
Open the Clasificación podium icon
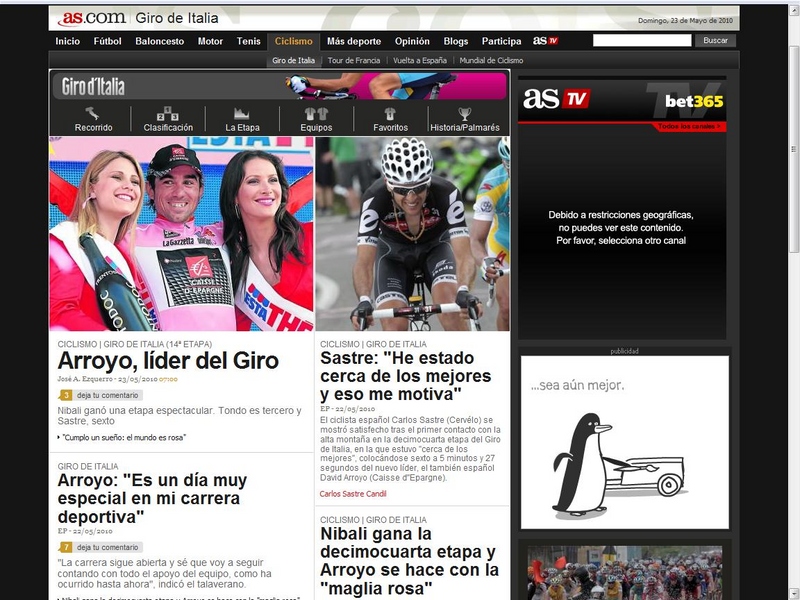(168, 114)
